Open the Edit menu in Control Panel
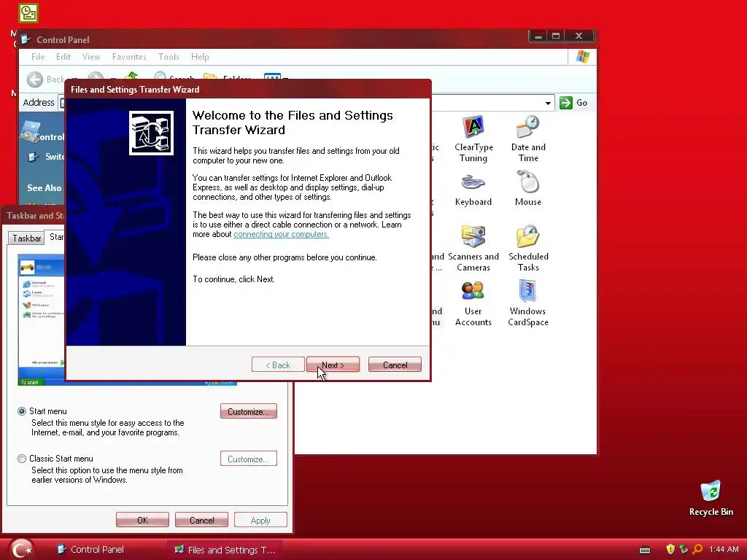The width and height of the screenshot is (747, 560). [x=63, y=57]
